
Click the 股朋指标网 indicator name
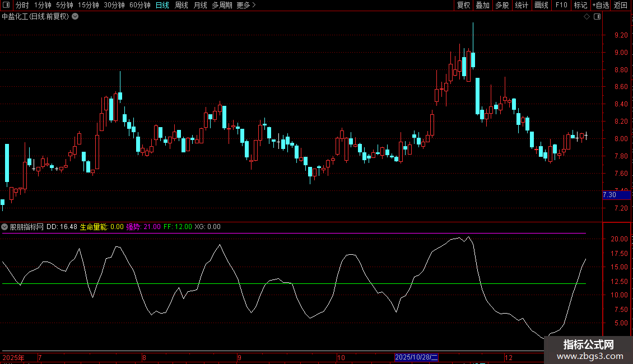point(27,227)
